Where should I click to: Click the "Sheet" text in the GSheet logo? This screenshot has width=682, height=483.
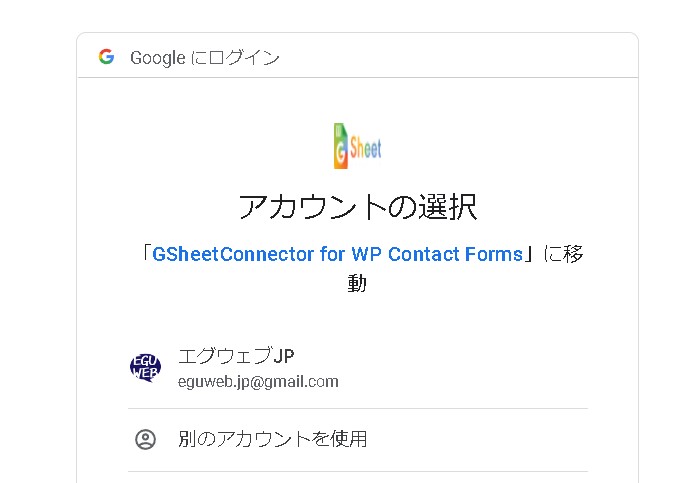click(x=365, y=148)
